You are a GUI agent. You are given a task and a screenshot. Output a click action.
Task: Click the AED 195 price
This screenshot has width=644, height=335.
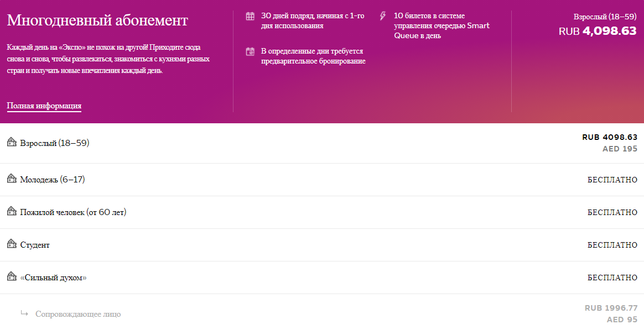tap(620, 149)
